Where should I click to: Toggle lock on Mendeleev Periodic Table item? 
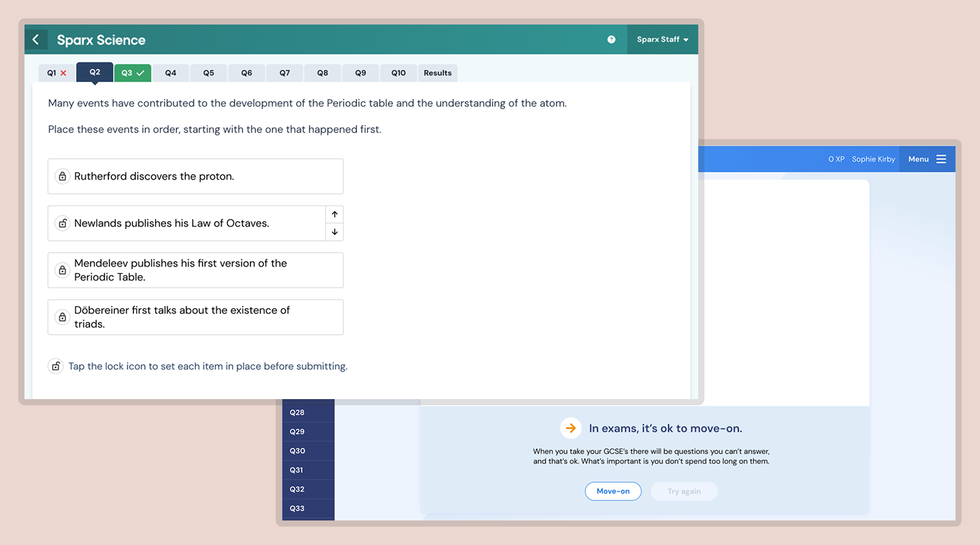(62, 270)
